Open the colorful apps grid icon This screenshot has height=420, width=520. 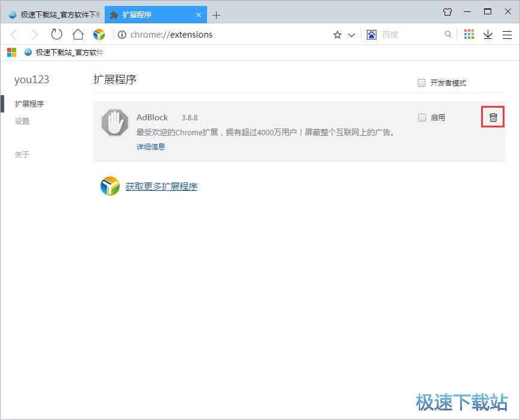coord(469,34)
